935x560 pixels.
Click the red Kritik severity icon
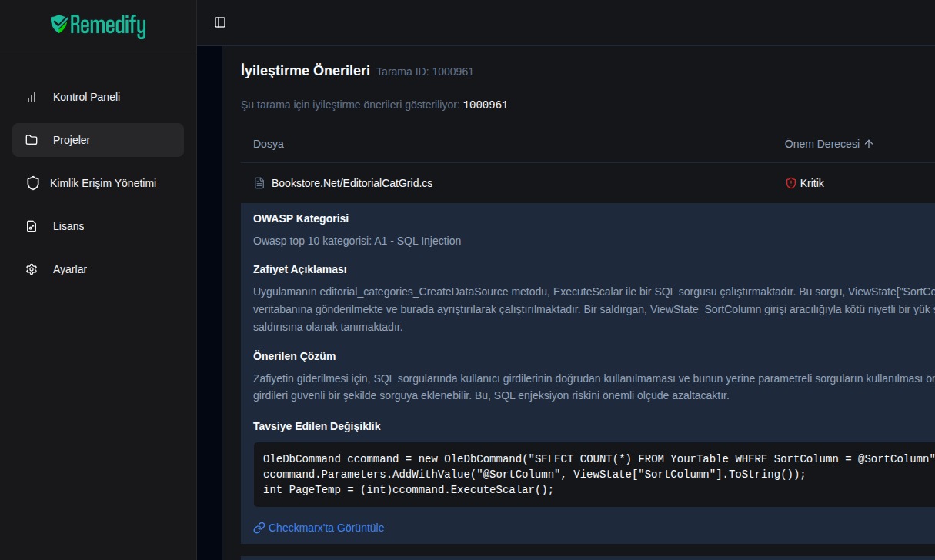coord(790,183)
